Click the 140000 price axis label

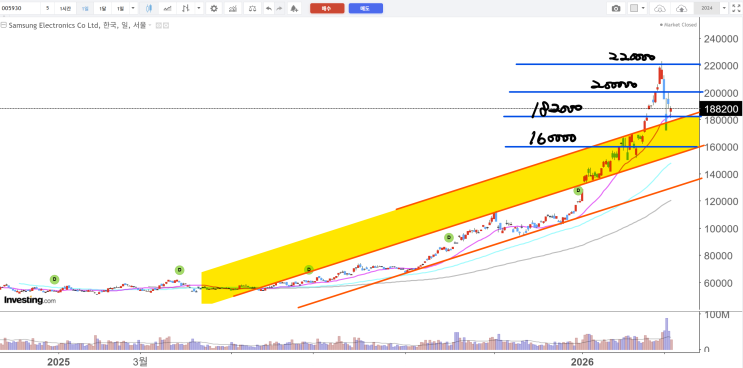(721, 174)
